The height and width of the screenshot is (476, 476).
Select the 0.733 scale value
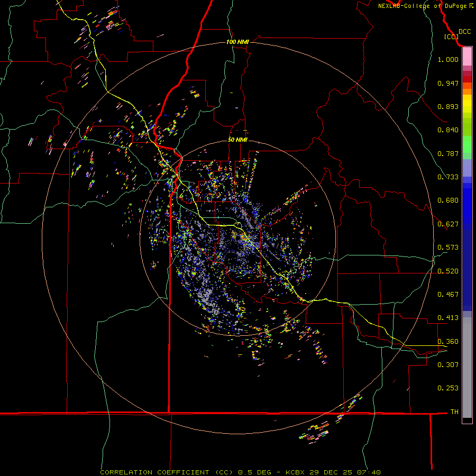pos(448,177)
